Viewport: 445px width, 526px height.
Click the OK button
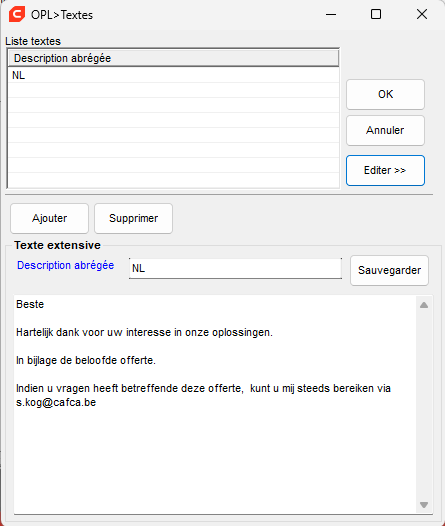point(385,94)
